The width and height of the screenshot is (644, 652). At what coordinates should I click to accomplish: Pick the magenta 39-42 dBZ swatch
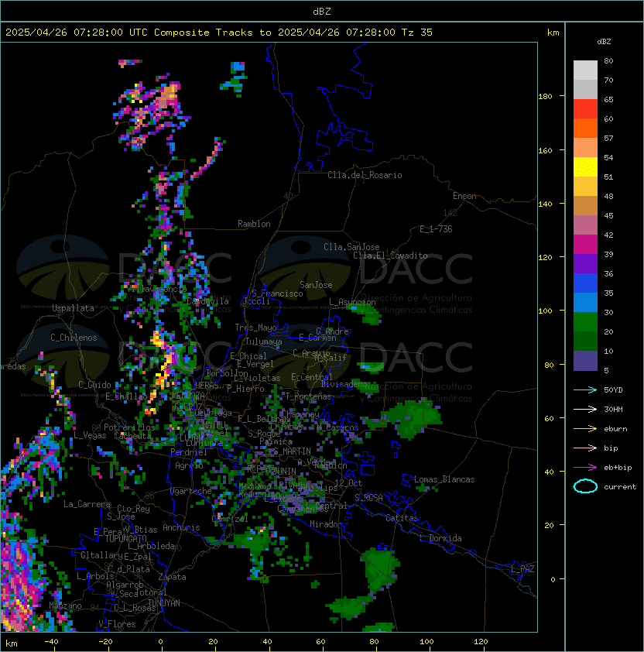(585, 245)
